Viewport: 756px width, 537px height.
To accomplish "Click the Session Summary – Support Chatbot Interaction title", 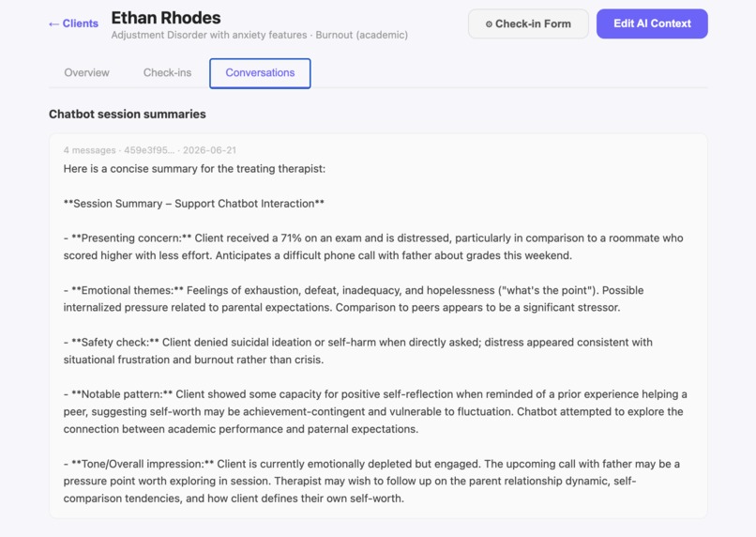I will tap(194, 204).
